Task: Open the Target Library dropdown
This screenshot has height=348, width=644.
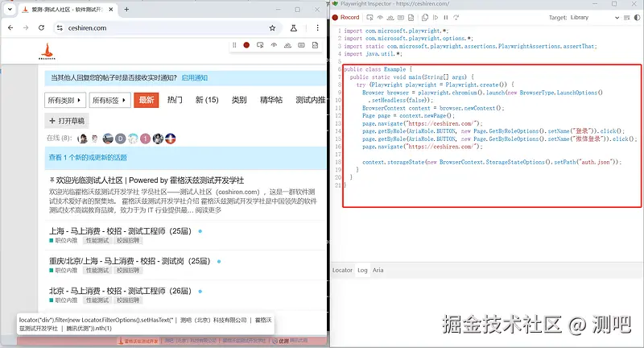Action: (594, 17)
